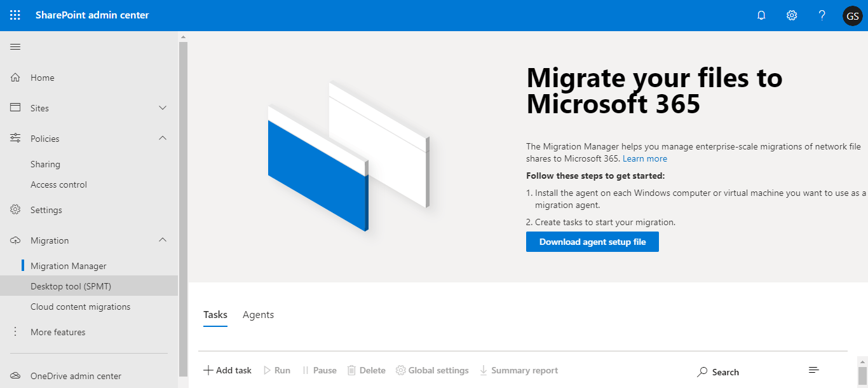Expand the Sites section chevron
The image size is (868, 388).
(163, 108)
